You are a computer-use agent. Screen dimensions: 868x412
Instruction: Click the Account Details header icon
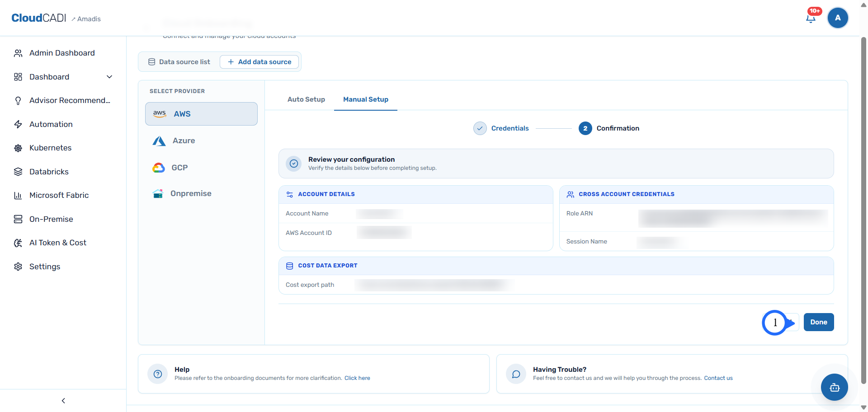290,195
